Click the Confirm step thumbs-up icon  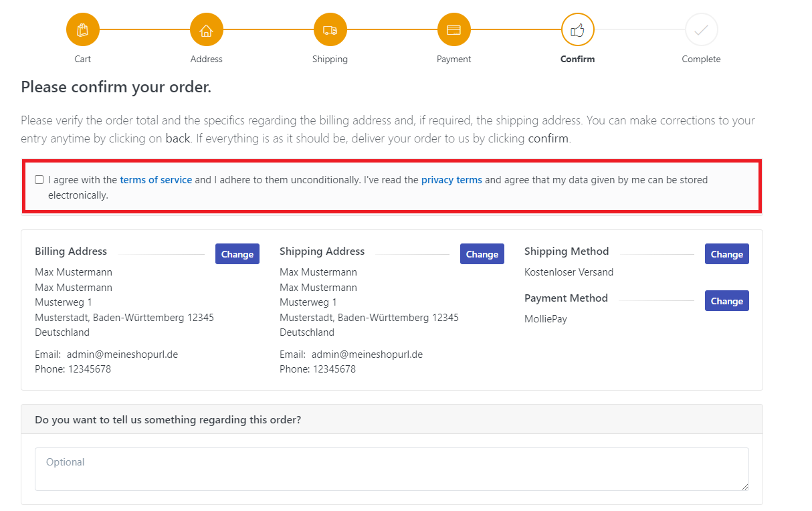(x=577, y=30)
